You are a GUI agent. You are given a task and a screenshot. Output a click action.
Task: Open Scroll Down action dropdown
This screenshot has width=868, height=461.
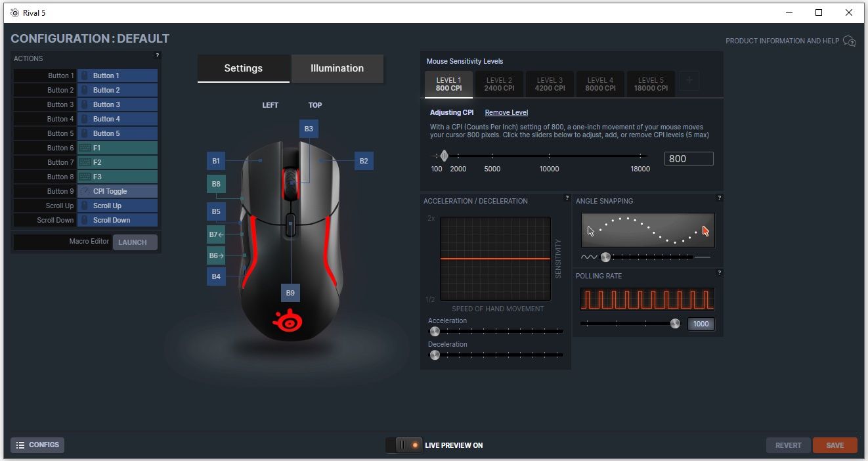point(118,220)
